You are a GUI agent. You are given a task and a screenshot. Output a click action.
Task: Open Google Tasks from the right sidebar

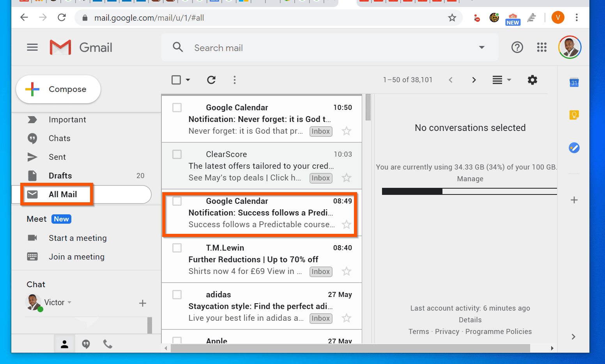tap(574, 148)
